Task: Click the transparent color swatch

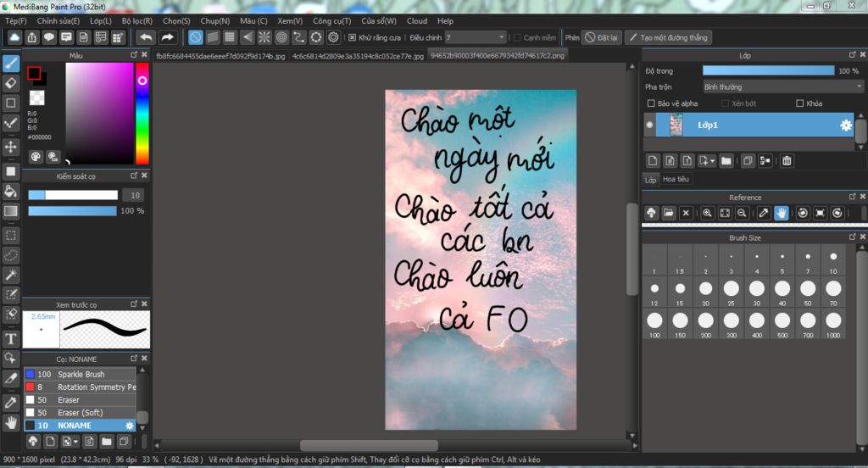Action: (x=36, y=98)
